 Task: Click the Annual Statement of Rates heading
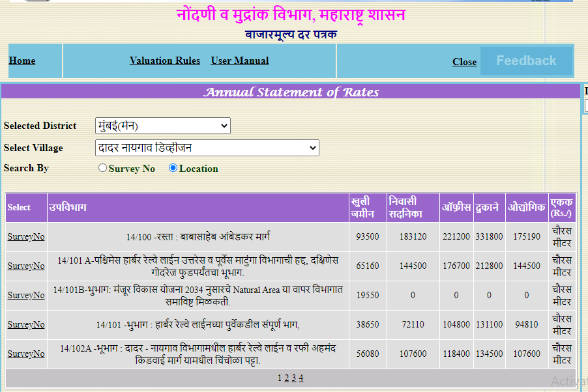pos(291,92)
